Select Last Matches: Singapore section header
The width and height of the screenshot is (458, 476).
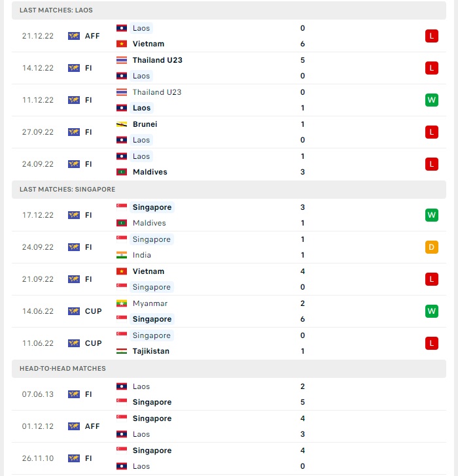[229, 190]
